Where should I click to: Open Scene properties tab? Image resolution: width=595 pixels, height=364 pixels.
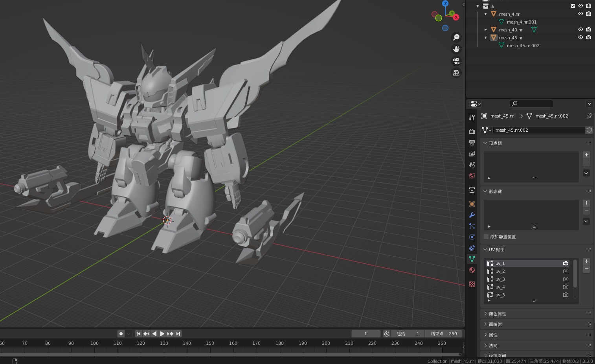(x=472, y=164)
